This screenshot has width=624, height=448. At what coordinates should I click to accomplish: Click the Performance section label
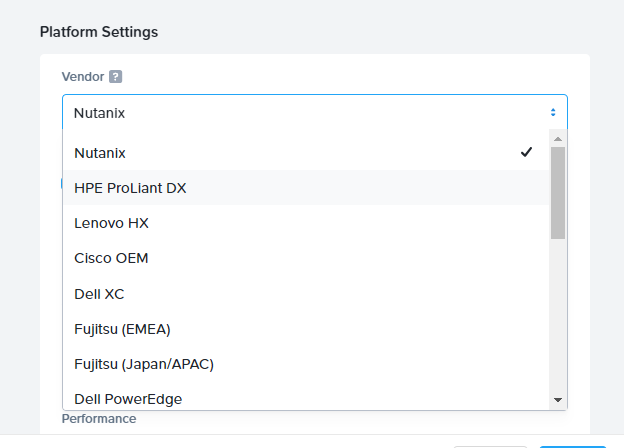pos(99,418)
